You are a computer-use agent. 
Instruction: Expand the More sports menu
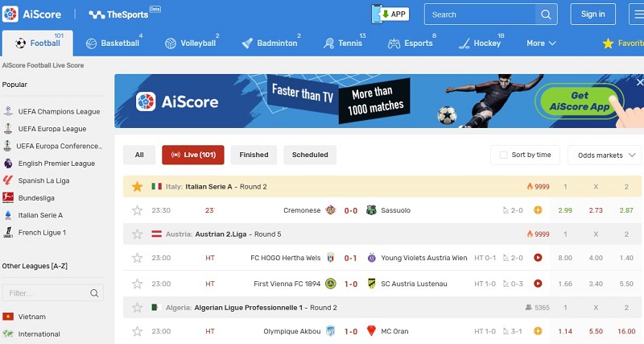click(x=541, y=44)
